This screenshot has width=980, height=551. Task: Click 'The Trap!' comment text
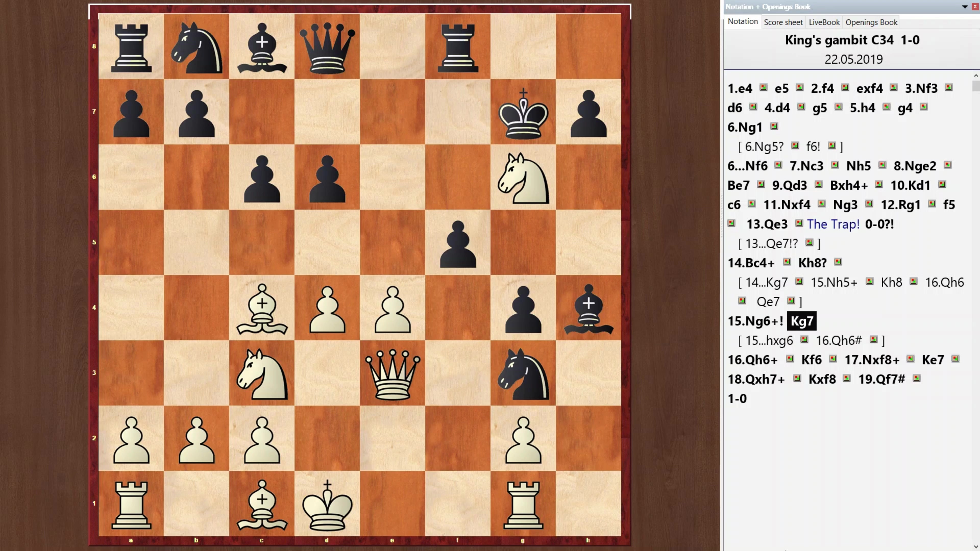click(x=833, y=224)
